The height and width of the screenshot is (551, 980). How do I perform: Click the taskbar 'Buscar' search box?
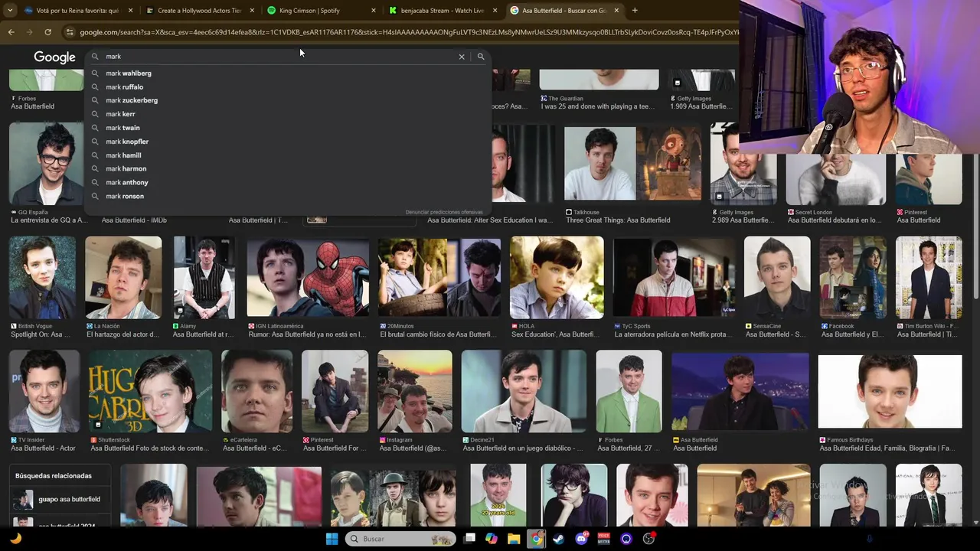coord(399,539)
